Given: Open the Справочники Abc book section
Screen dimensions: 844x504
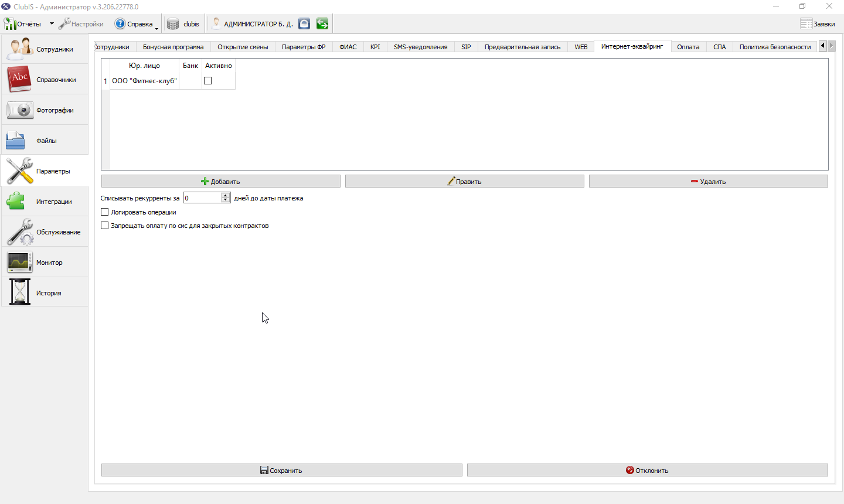Looking at the screenshot, I should 45,80.
